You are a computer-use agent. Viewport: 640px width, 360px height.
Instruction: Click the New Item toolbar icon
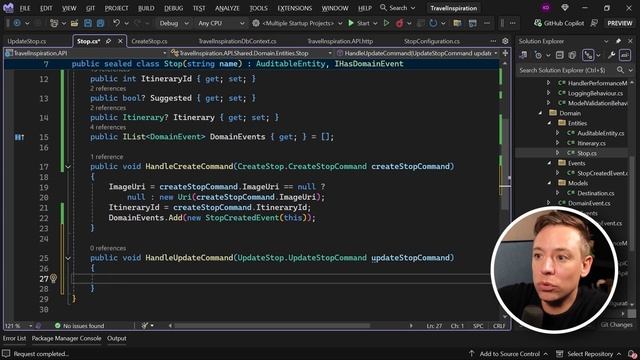coord(54,23)
